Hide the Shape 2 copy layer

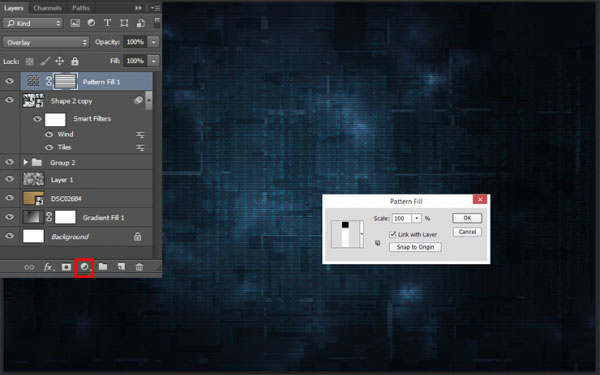[x=10, y=100]
